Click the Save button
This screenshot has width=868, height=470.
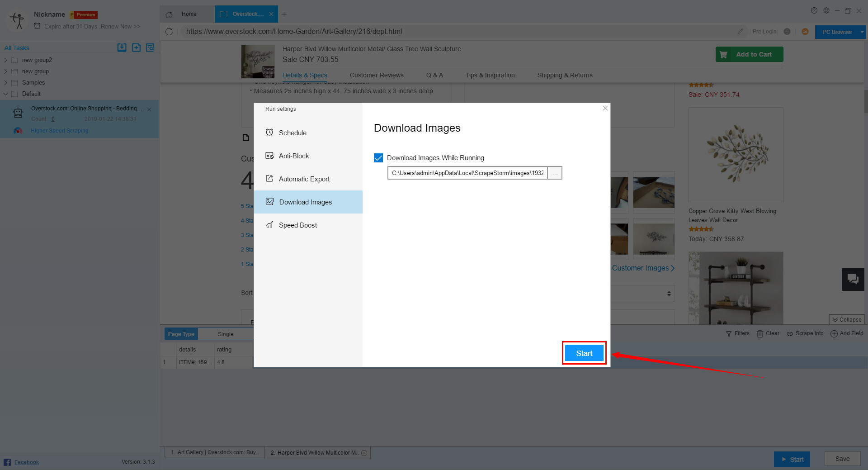[x=842, y=459]
